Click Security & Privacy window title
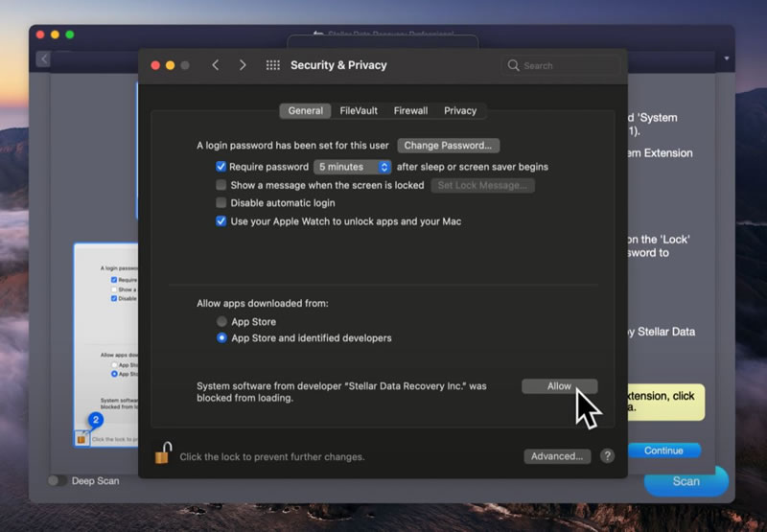The height and width of the screenshot is (532, 767). click(338, 65)
